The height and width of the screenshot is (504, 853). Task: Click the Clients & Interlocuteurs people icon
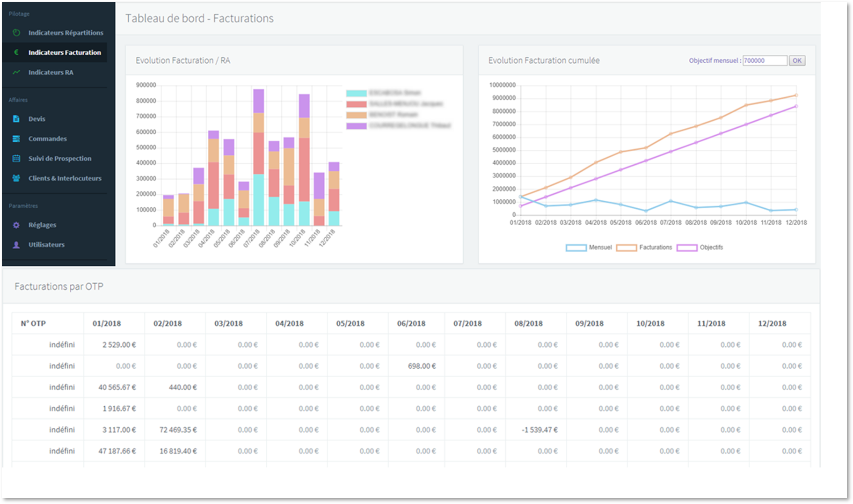(16, 178)
